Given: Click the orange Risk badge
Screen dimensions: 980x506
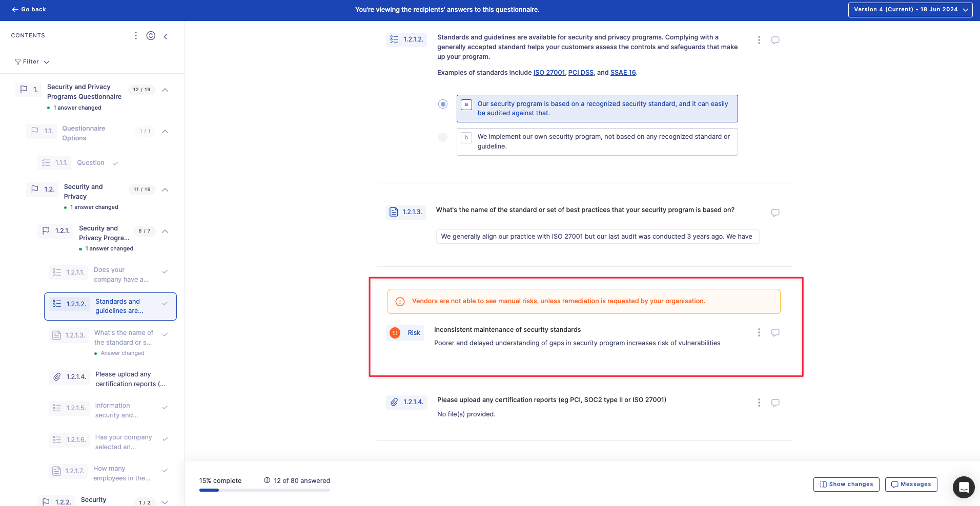Looking at the screenshot, I should pyautogui.click(x=405, y=333).
